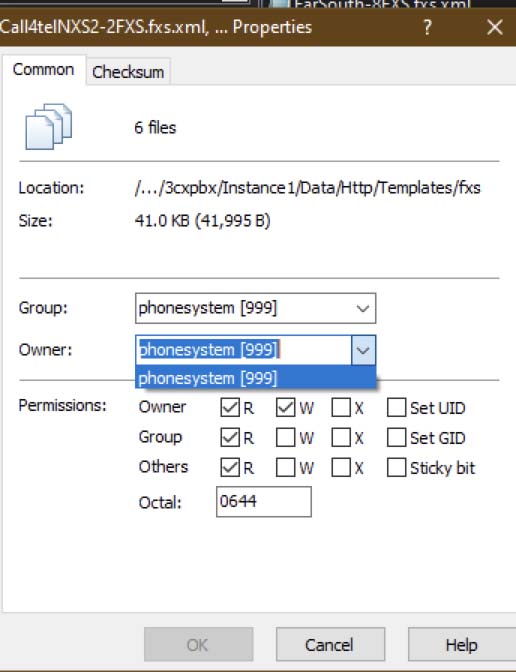The height and width of the screenshot is (672, 516).
Task: Click the Cancel button
Action: click(330, 645)
